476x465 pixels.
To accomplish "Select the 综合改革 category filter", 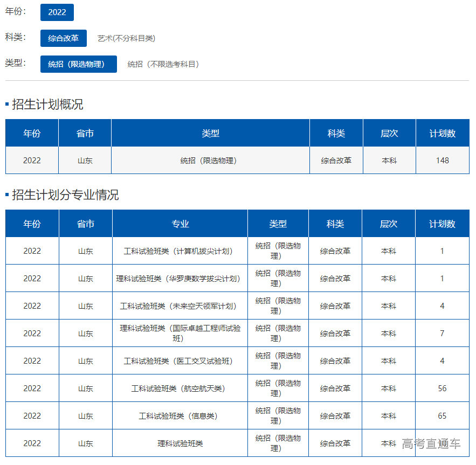I will [63, 38].
